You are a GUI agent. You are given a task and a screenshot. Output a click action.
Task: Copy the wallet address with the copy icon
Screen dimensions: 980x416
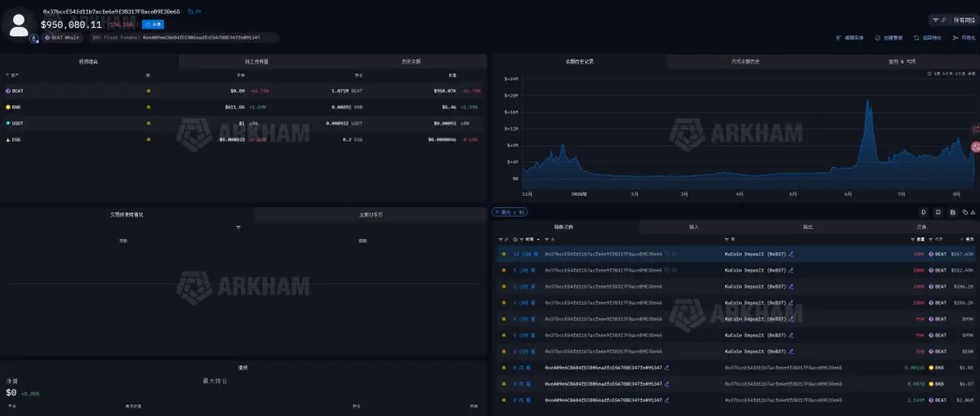point(190,12)
